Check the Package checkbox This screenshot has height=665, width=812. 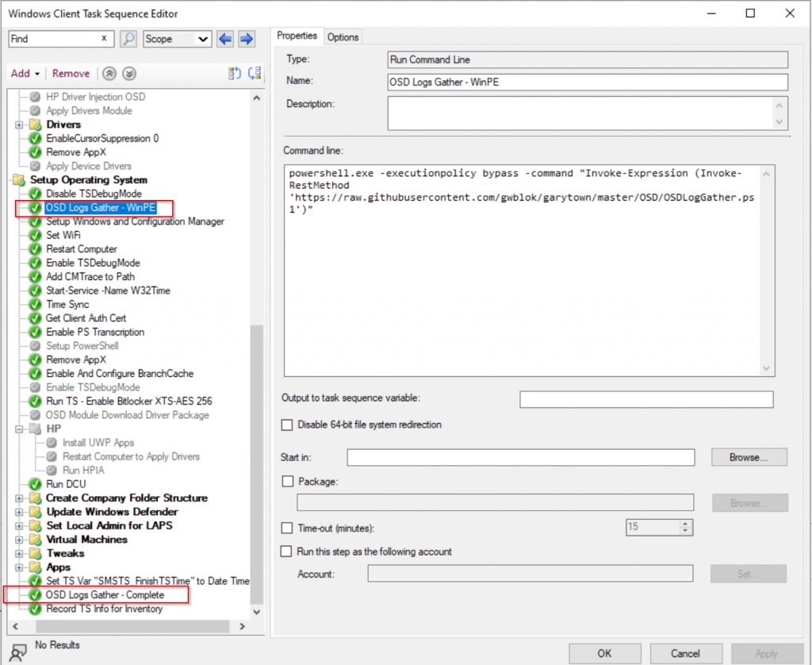[287, 482]
